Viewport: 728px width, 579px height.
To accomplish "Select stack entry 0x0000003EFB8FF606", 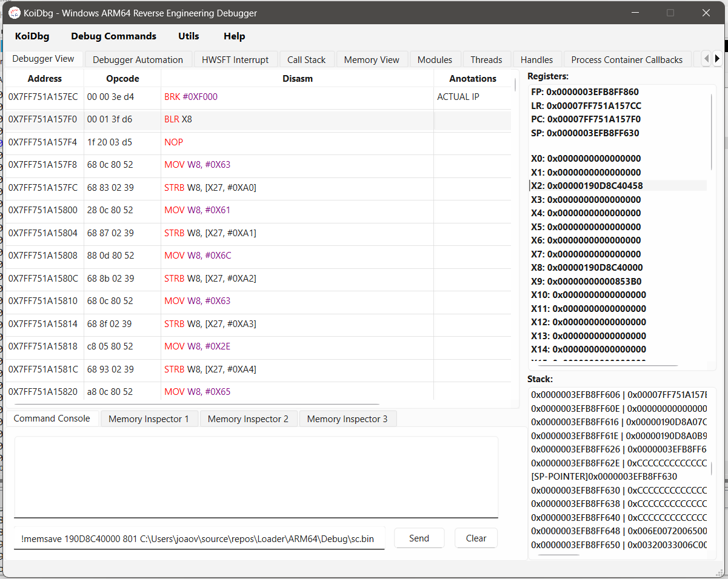I will coord(619,395).
